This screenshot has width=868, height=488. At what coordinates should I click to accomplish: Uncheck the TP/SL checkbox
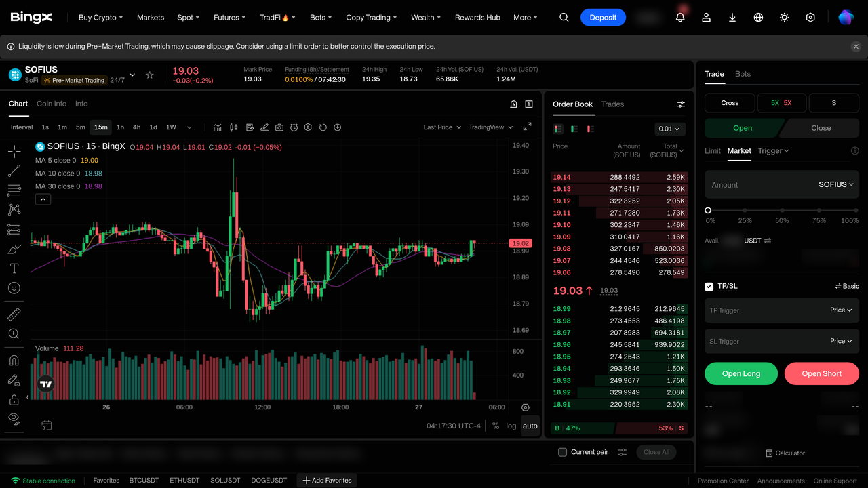(x=709, y=287)
